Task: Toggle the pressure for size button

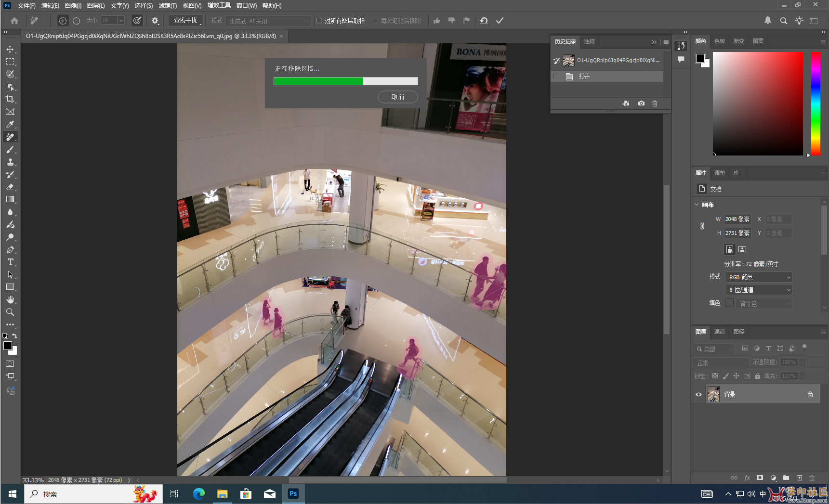Action: tap(137, 21)
